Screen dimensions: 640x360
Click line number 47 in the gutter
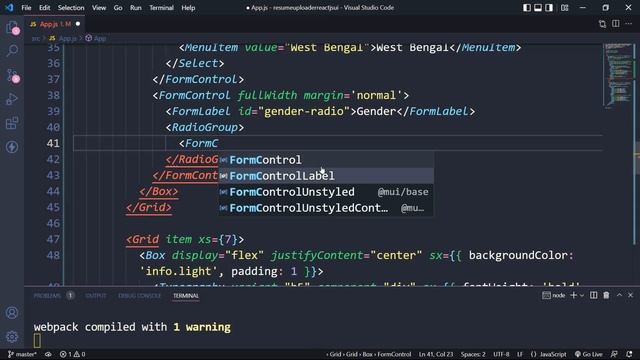53,240
